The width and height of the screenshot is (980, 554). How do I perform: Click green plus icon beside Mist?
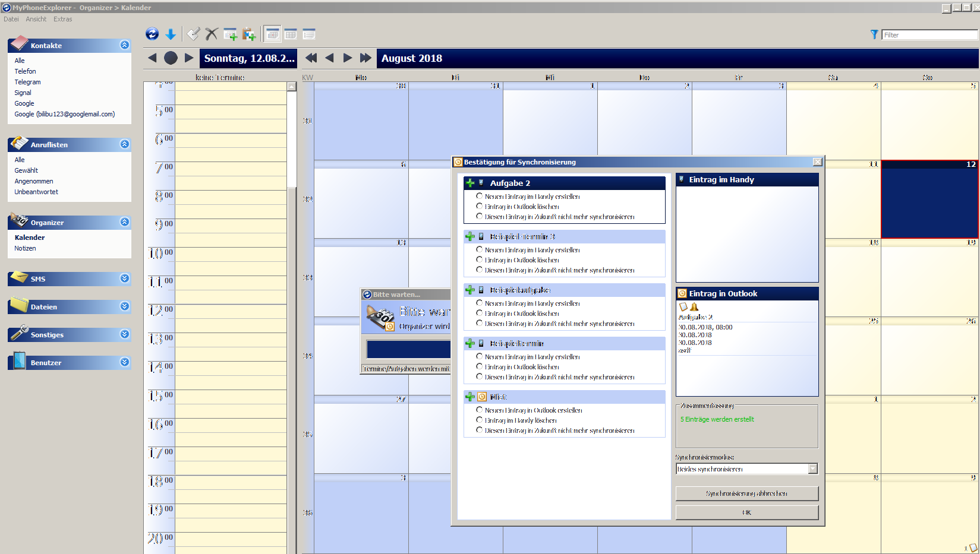coord(470,397)
